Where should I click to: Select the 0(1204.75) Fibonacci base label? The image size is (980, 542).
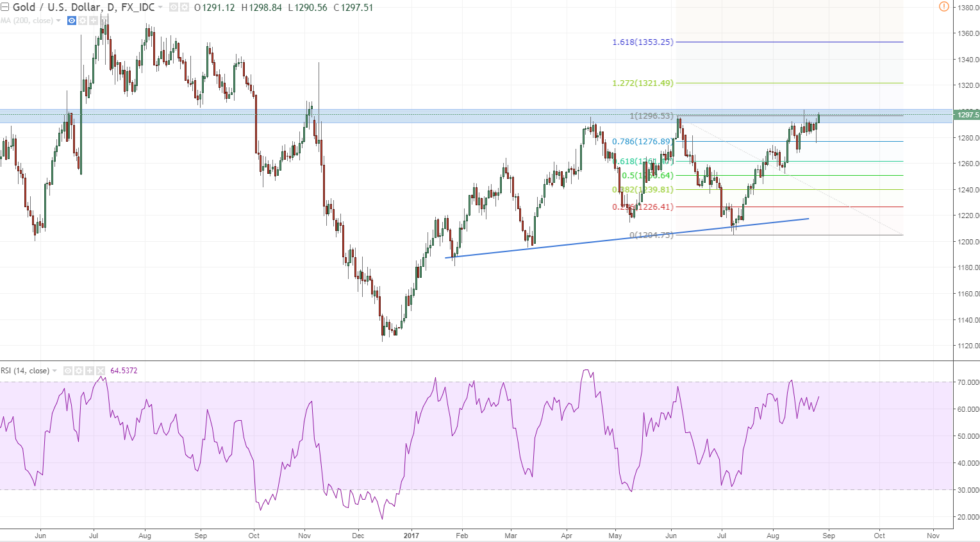click(x=652, y=235)
